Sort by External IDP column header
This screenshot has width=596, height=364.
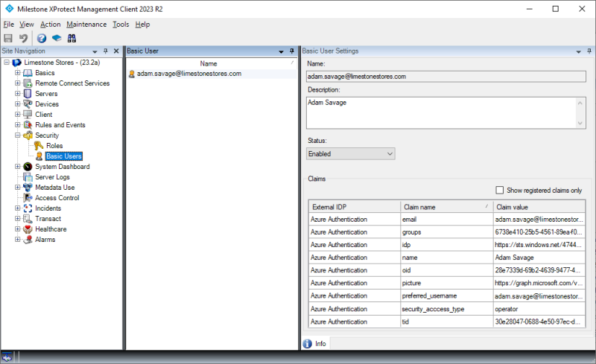coord(355,207)
